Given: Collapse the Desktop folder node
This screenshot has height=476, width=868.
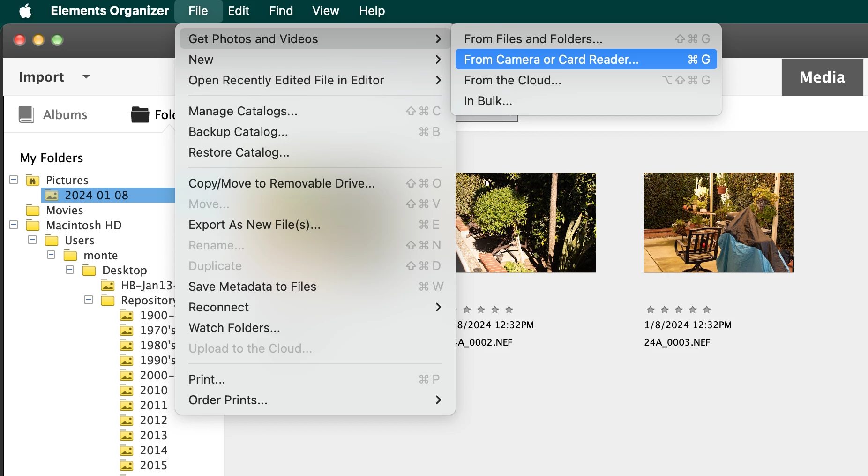Looking at the screenshot, I should 70,270.
